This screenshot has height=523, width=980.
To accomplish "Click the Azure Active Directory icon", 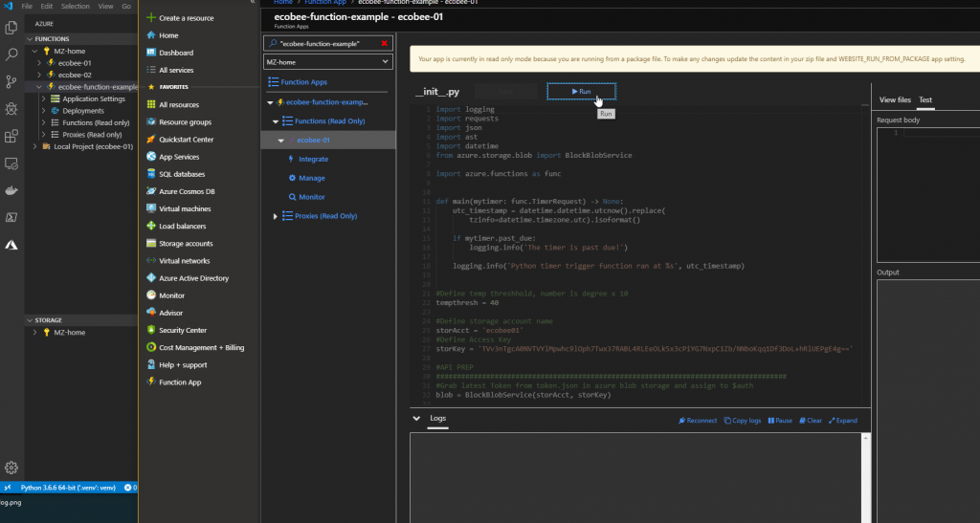I will pyautogui.click(x=150, y=277).
